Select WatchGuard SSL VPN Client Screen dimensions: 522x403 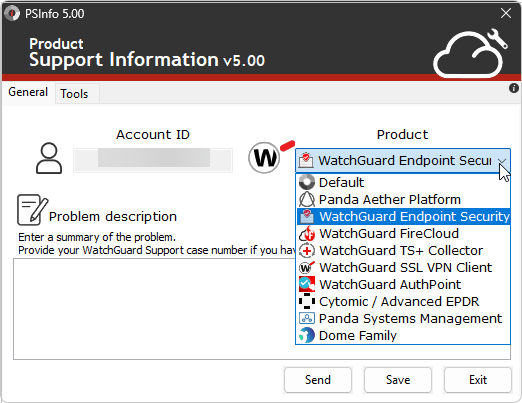pyautogui.click(x=403, y=267)
